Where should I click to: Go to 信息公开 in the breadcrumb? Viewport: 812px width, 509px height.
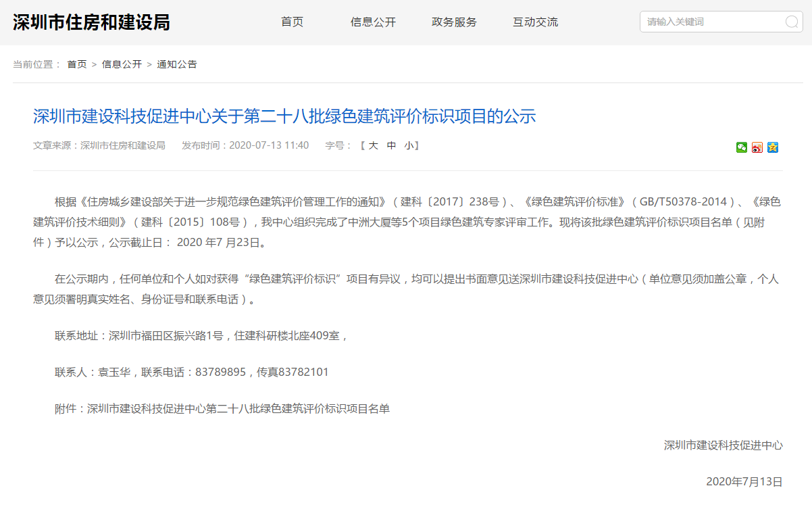[x=122, y=64]
